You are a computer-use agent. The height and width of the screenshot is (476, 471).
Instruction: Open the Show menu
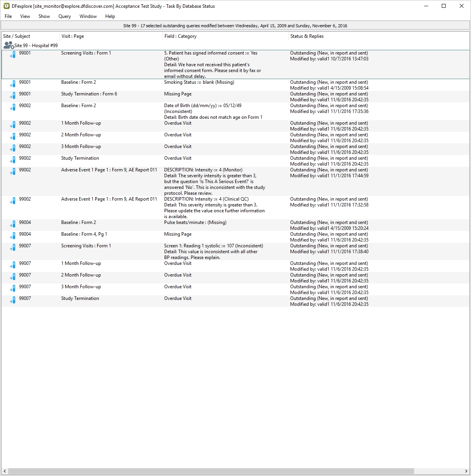[x=44, y=16]
